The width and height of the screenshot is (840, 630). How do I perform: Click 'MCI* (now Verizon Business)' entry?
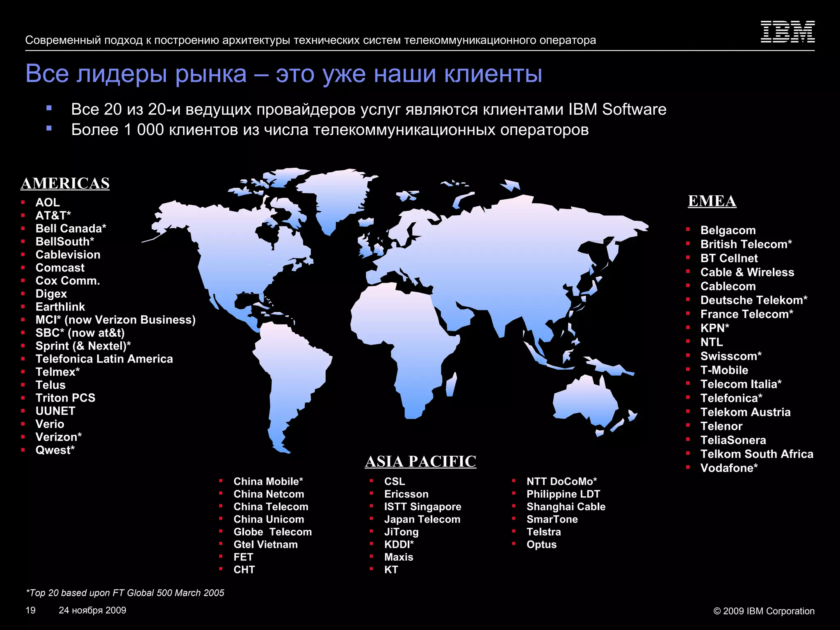115,320
